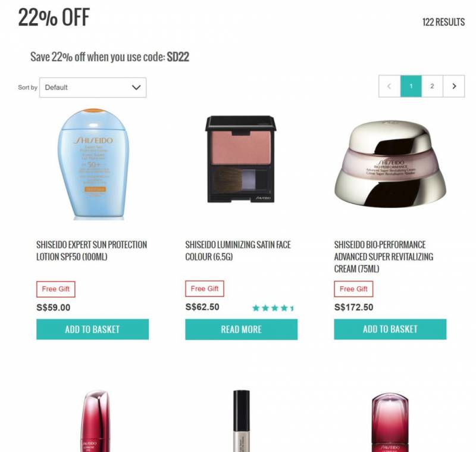
Task: Open the red serum bottle bottom right
Action: pyautogui.click(x=390, y=422)
